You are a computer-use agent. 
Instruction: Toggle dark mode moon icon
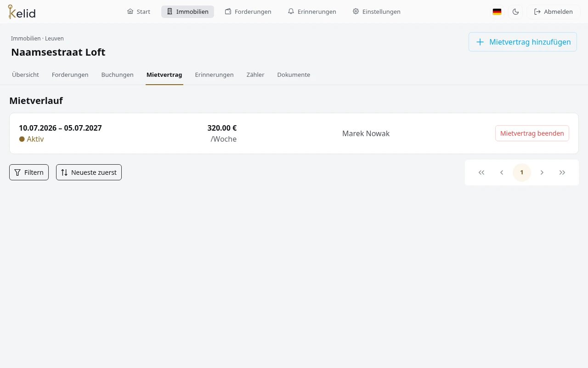point(515,12)
